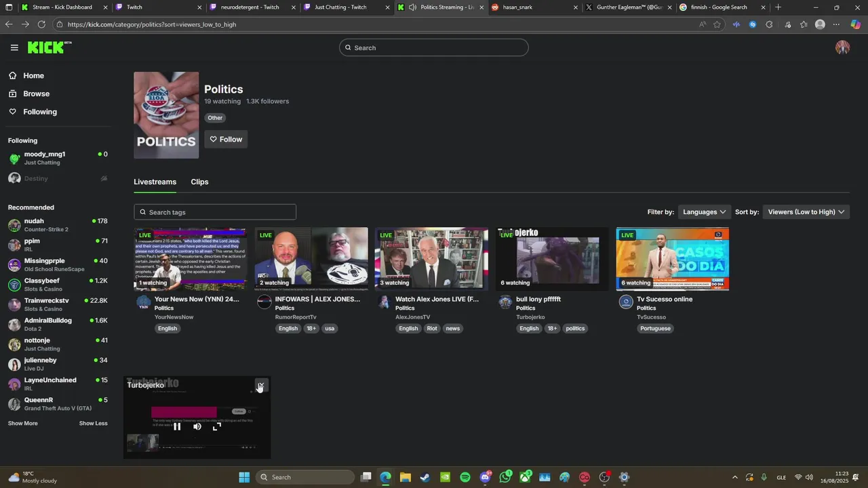
Task: Go to Following in sidebar
Action: 40,112
